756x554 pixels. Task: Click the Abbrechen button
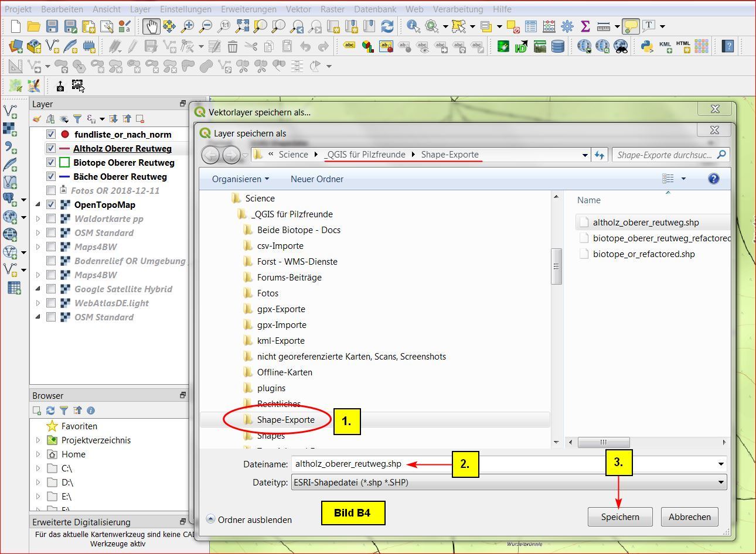[689, 517]
